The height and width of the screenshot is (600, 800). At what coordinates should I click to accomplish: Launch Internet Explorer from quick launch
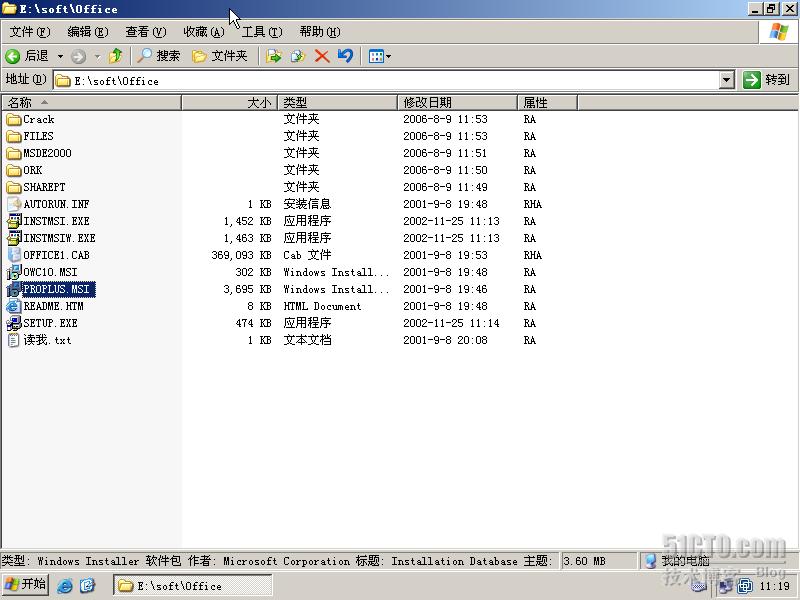(65, 585)
